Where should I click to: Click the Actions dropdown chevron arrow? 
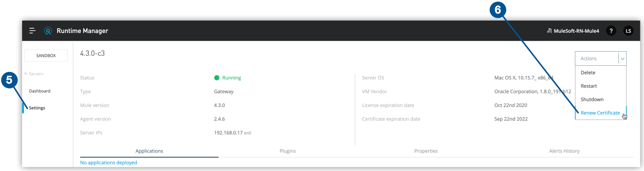pyautogui.click(x=622, y=59)
